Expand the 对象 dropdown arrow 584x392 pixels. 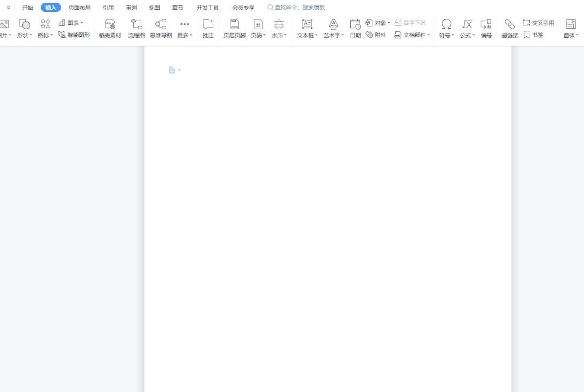[389, 23]
